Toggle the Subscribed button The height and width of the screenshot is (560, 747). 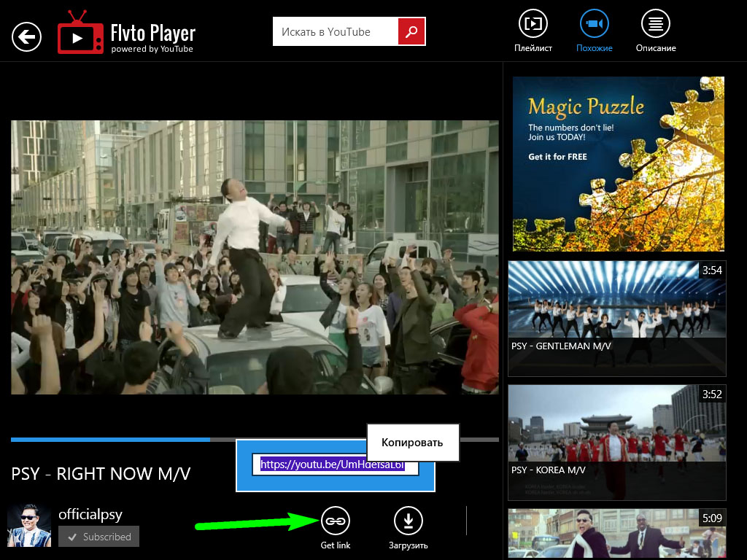[x=98, y=537]
